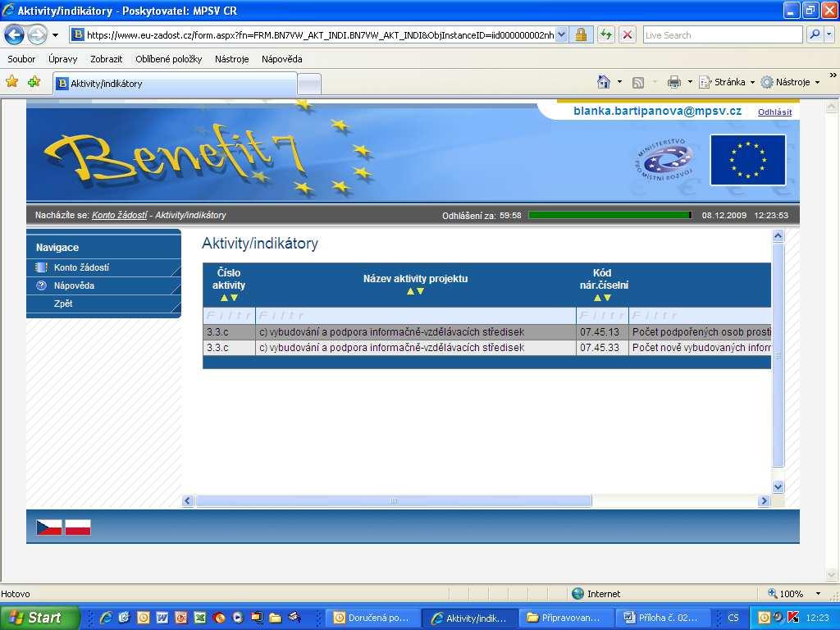Viewport: 840px width, 630px height.
Task: Open the Windows Start menu
Action: (39, 618)
